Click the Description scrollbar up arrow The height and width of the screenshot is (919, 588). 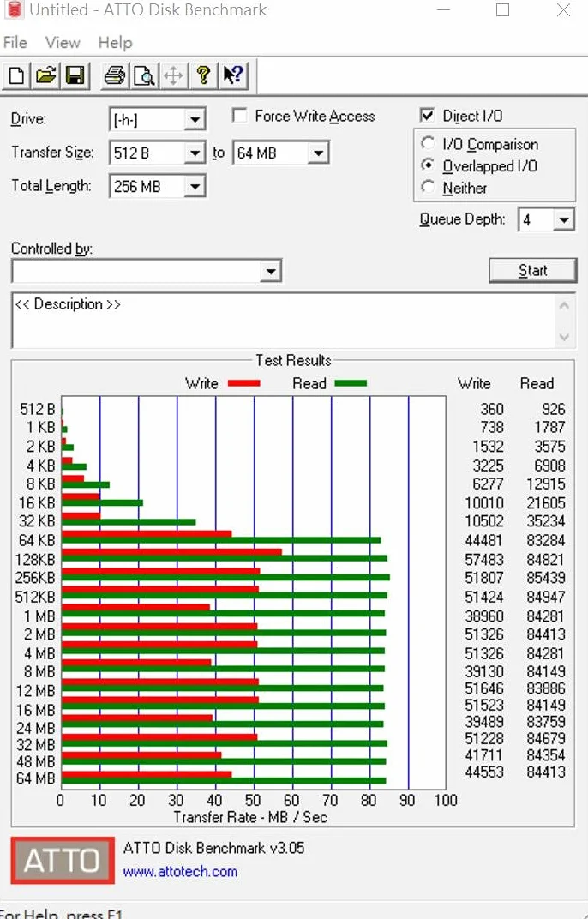pyautogui.click(x=564, y=306)
